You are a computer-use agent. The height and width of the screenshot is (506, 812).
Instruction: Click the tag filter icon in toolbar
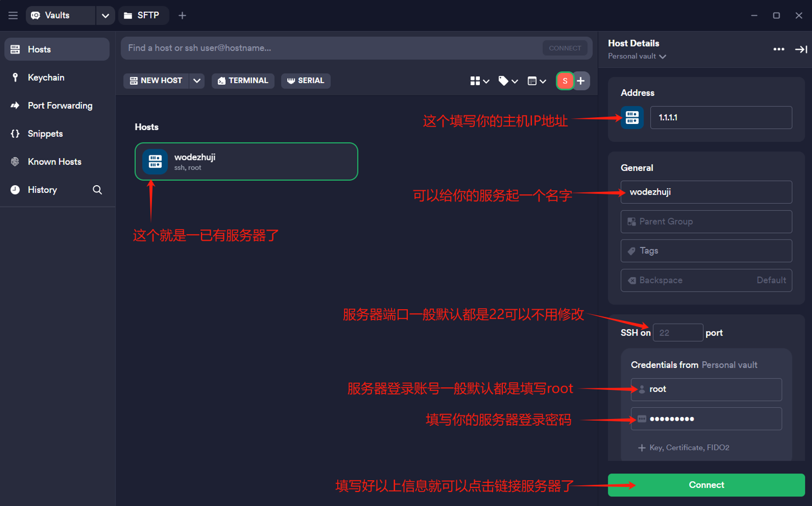507,81
